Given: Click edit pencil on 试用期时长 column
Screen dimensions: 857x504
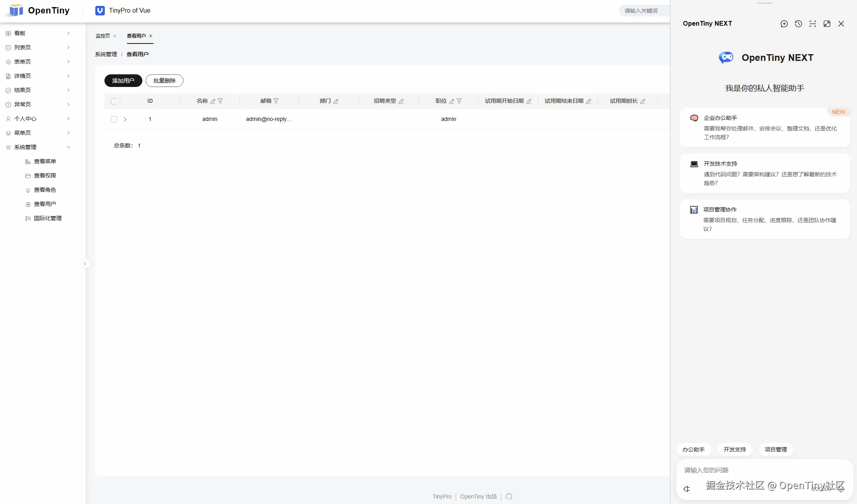Looking at the screenshot, I should pyautogui.click(x=643, y=101).
